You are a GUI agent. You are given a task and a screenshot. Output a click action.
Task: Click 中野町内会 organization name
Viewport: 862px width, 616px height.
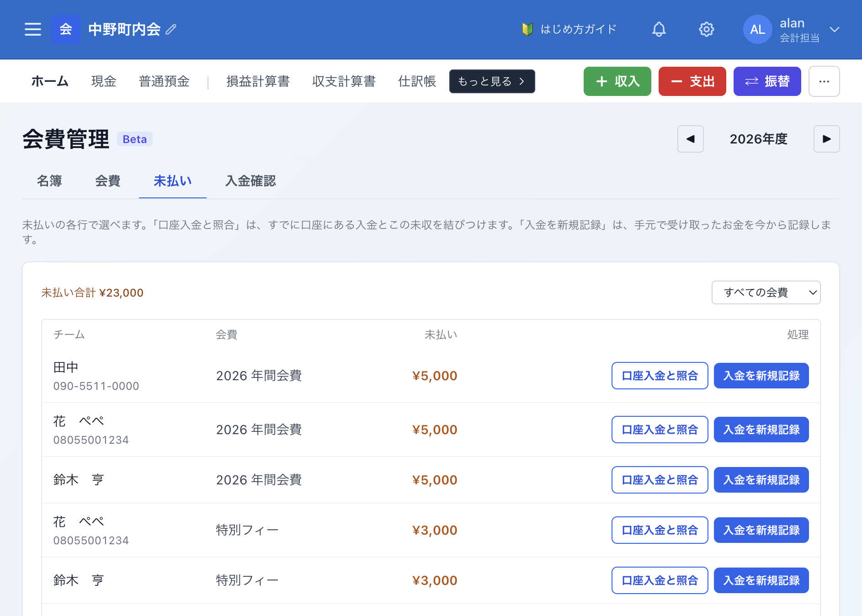coord(124,29)
